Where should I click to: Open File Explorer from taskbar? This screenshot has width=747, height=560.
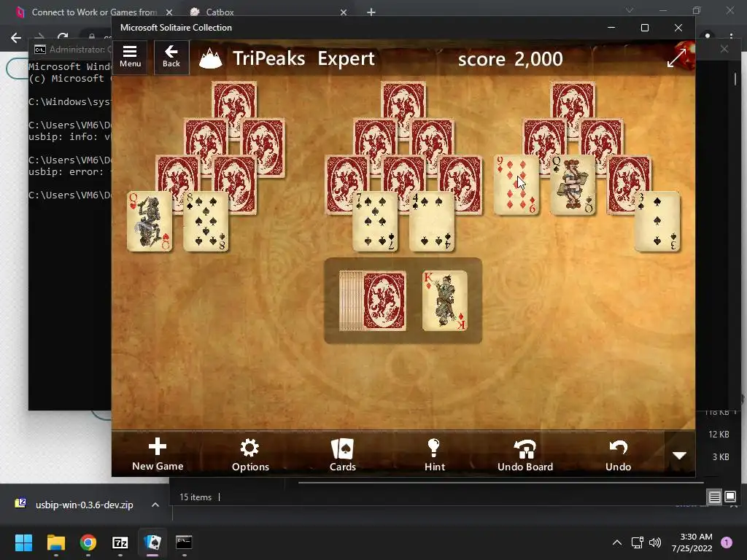point(55,542)
